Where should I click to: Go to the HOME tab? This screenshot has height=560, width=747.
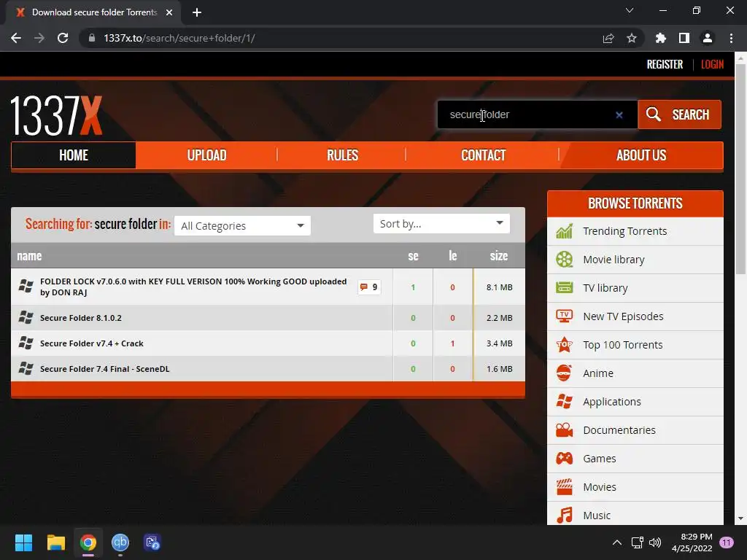tap(74, 155)
